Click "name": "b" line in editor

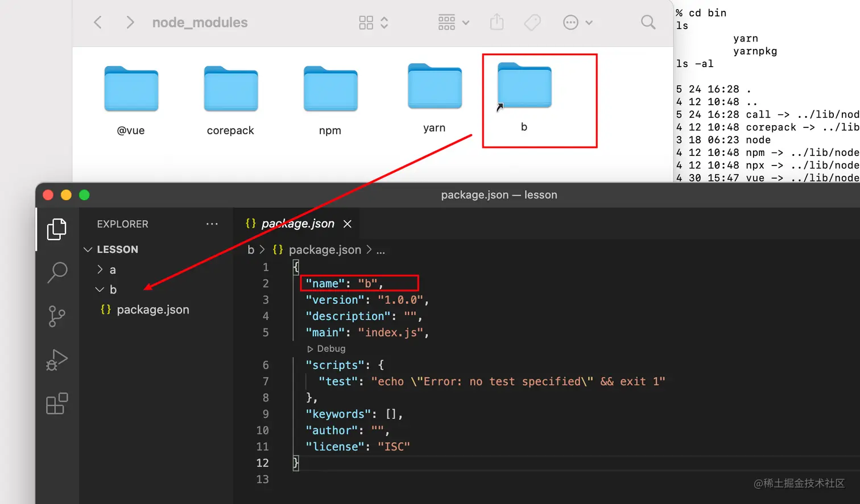[345, 283]
